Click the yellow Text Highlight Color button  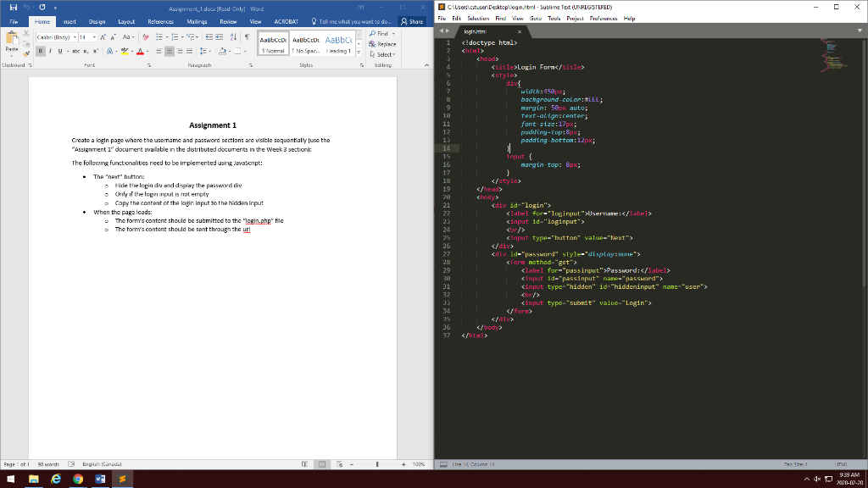125,52
